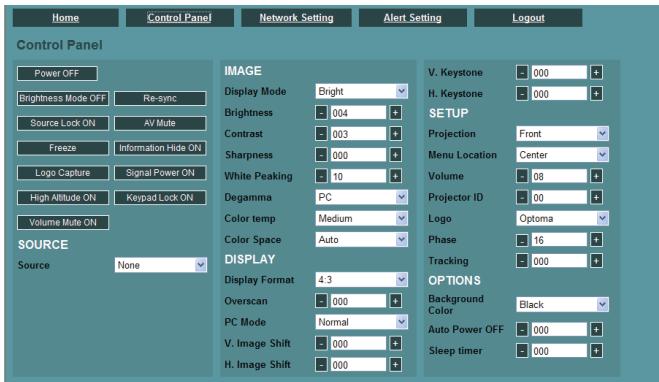Click the Contrast minus button

pyautogui.click(x=321, y=134)
